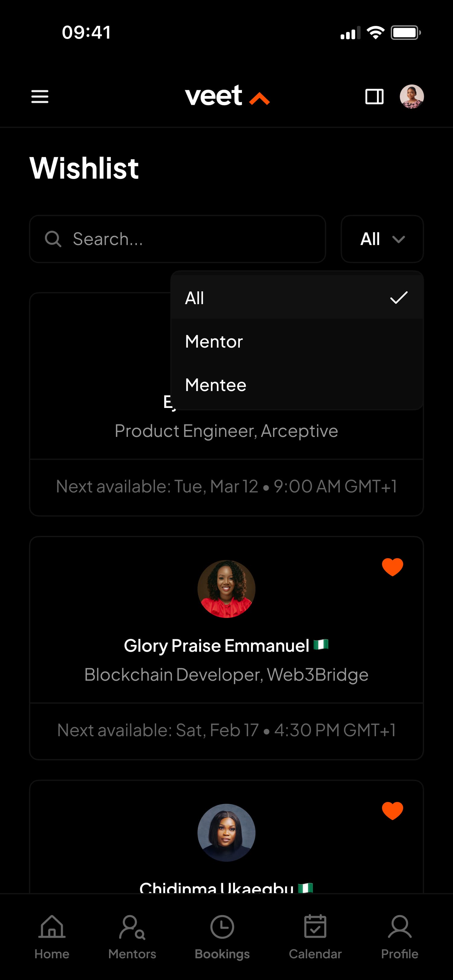The height and width of the screenshot is (980, 453).
Task: Choose Mentor from the filter list
Action: (x=297, y=341)
